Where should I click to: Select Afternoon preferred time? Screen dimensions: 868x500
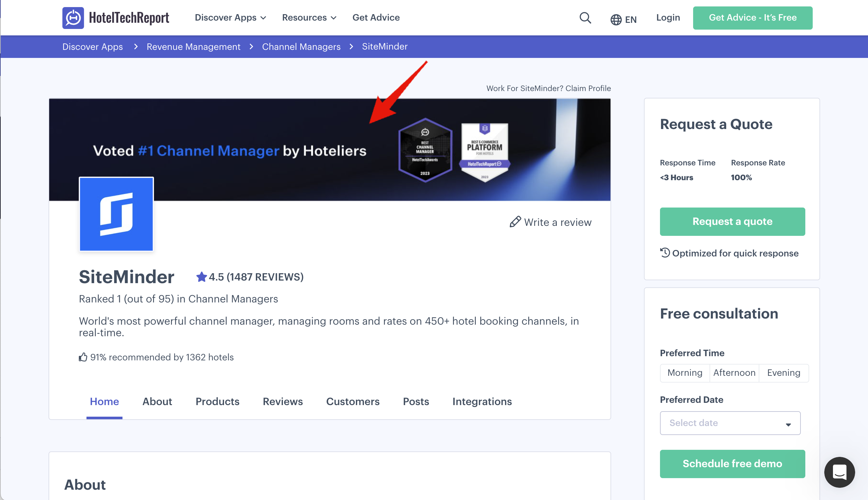point(734,373)
